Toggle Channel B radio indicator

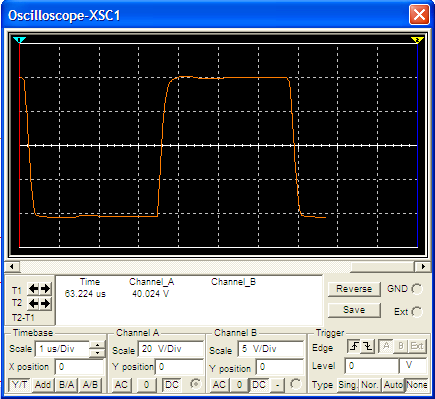295,384
